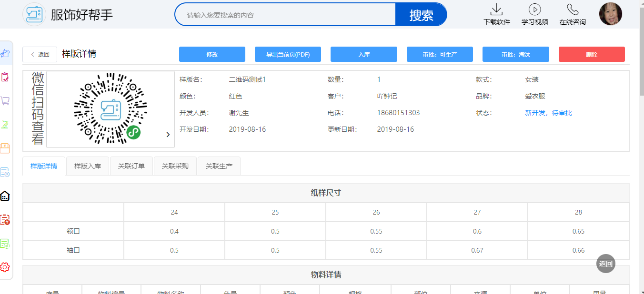Click the brand value 爱衣服
644x294 pixels.
[535, 96]
